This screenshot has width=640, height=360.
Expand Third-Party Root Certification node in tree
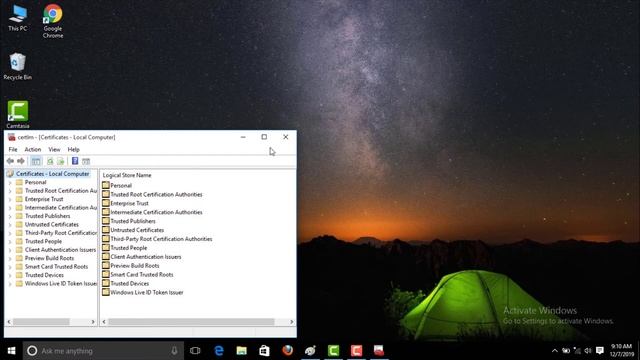pos(10,233)
